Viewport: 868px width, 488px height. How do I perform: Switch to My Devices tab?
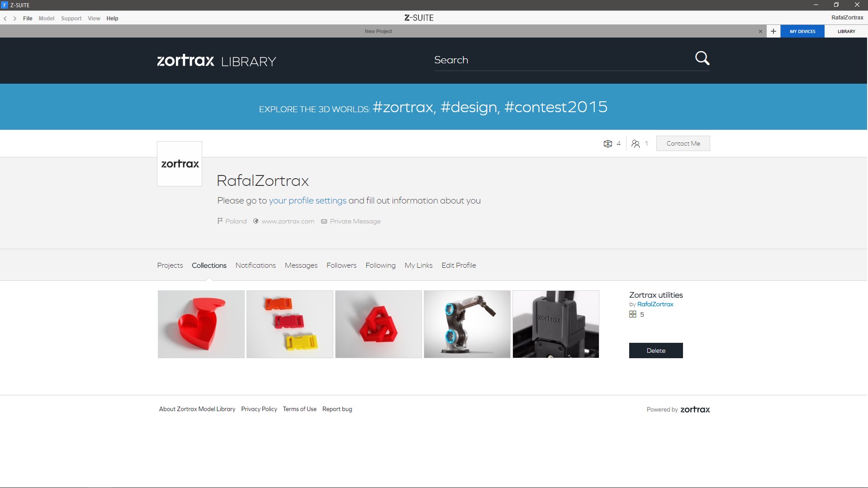click(x=802, y=31)
